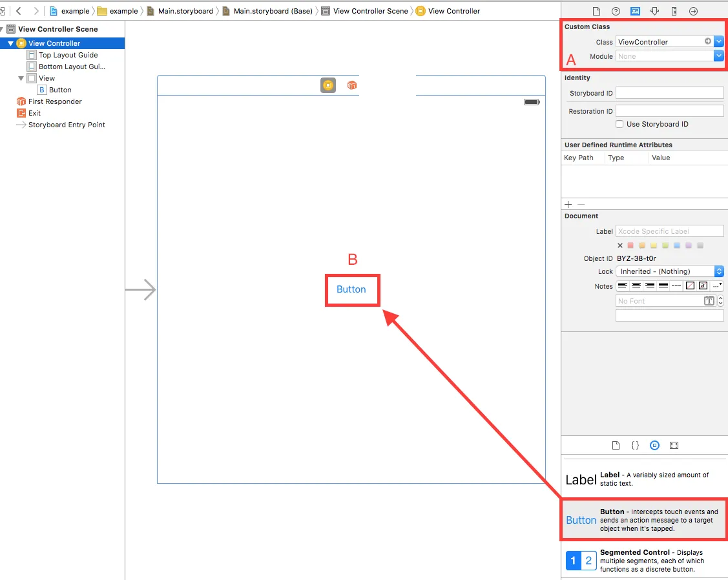The width and height of the screenshot is (728, 580).
Task: Choose the purple label color
Action: pyautogui.click(x=689, y=245)
